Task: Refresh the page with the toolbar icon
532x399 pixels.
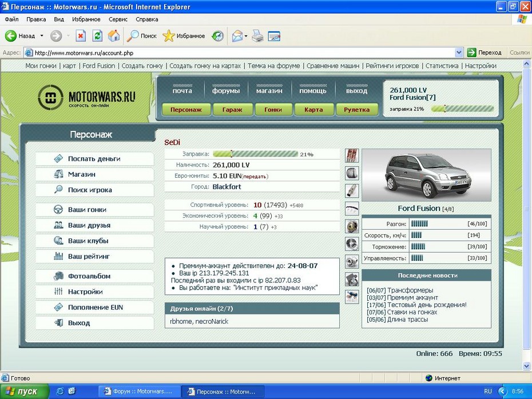Action: (x=97, y=35)
